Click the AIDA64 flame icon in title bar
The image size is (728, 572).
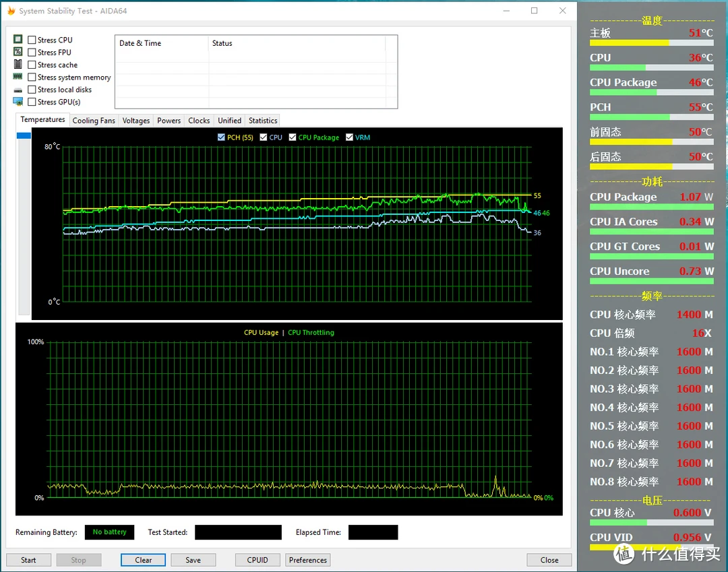(11, 11)
